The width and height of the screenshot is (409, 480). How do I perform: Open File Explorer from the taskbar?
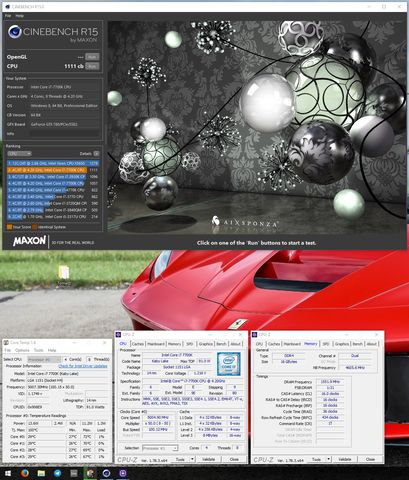(41, 473)
